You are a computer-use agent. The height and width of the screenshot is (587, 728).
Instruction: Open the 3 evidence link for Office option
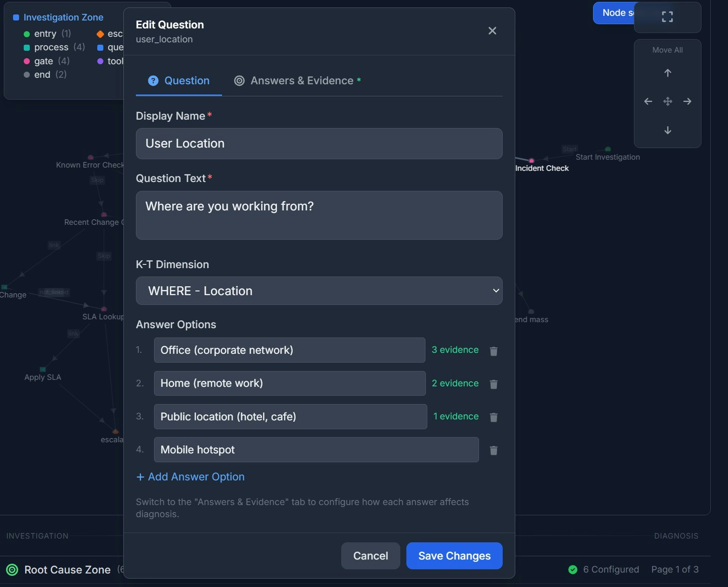click(x=455, y=350)
